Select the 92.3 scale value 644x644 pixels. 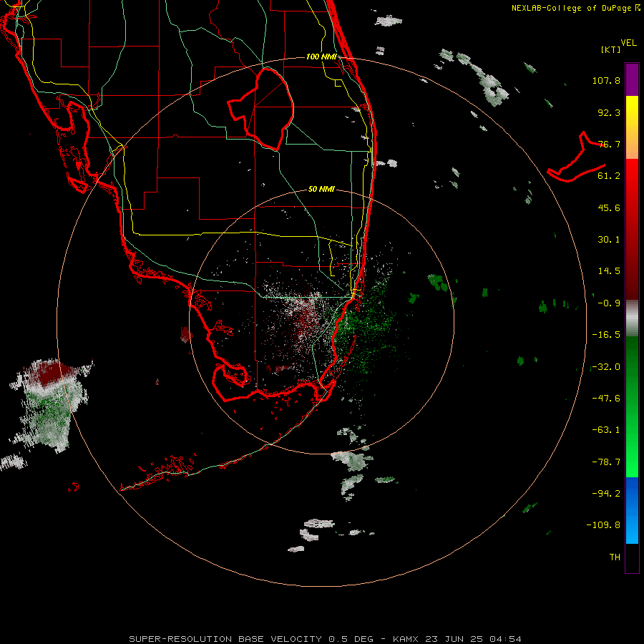609,112
